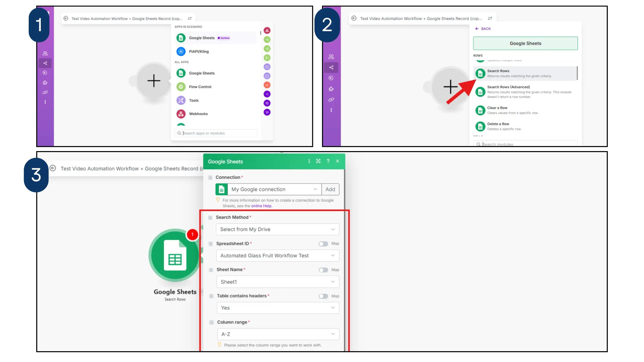
Task: Open the Team icon in the app-picker screenshot sidebar
Action: coord(45,53)
